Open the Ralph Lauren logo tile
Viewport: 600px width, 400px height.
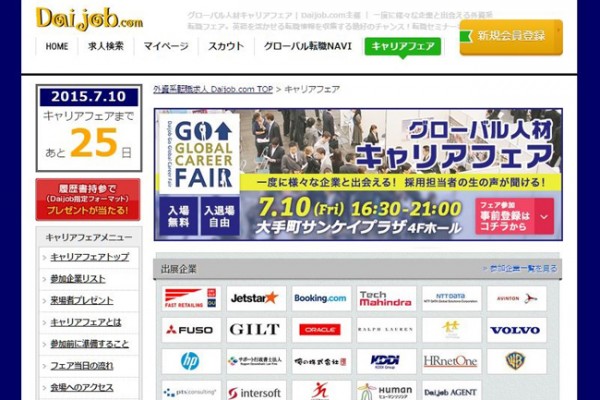(x=386, y=330)
